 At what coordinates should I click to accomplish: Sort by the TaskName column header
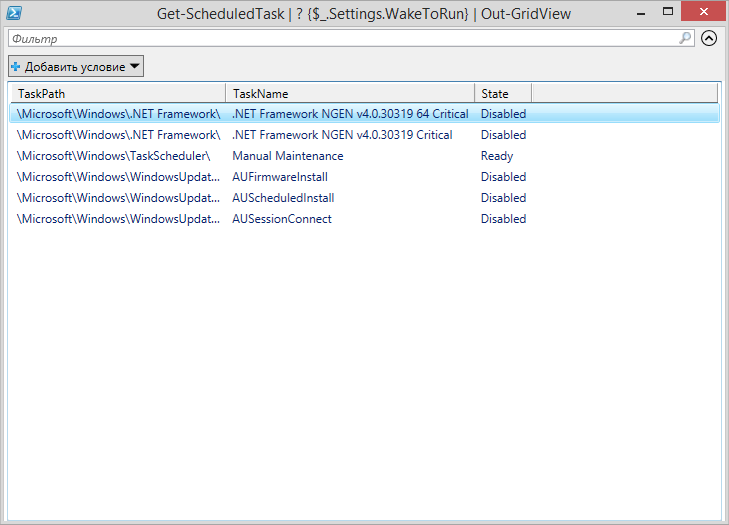tap(350, 93)
